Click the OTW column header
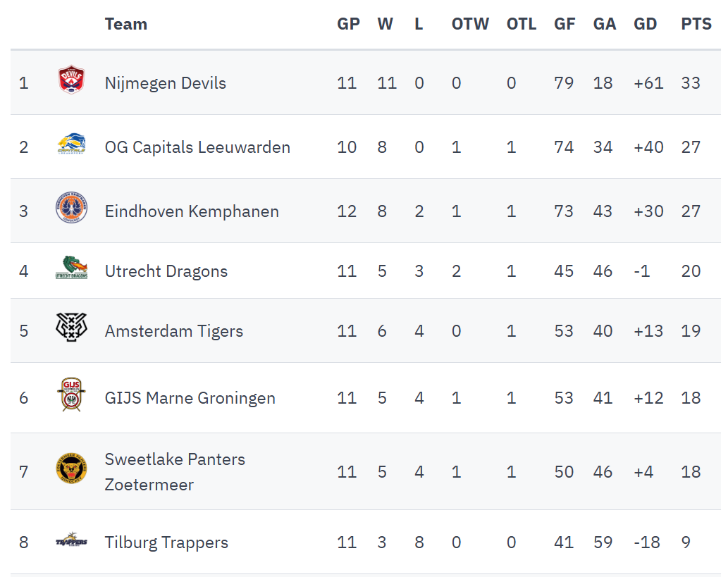 (x=470, y=24)
